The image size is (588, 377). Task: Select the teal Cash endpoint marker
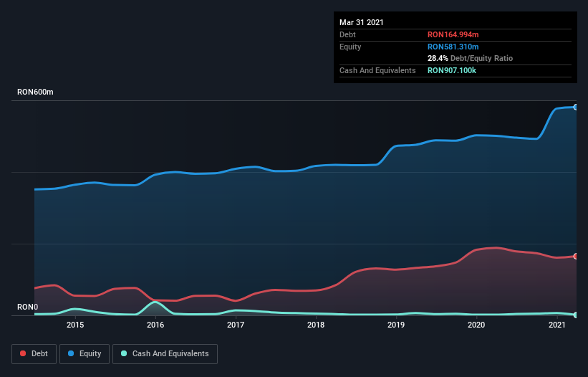pos(576,315)
